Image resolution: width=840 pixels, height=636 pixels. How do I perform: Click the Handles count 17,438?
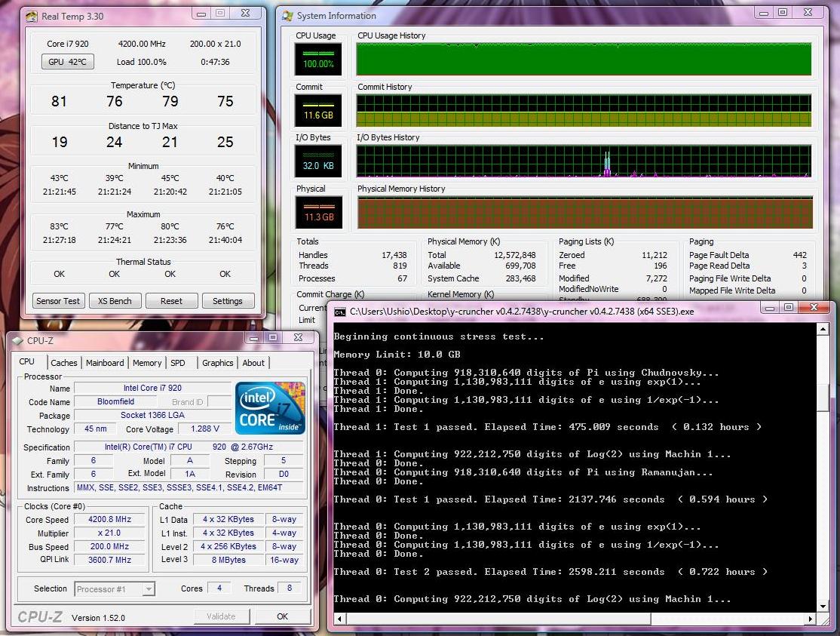point(394,255)
